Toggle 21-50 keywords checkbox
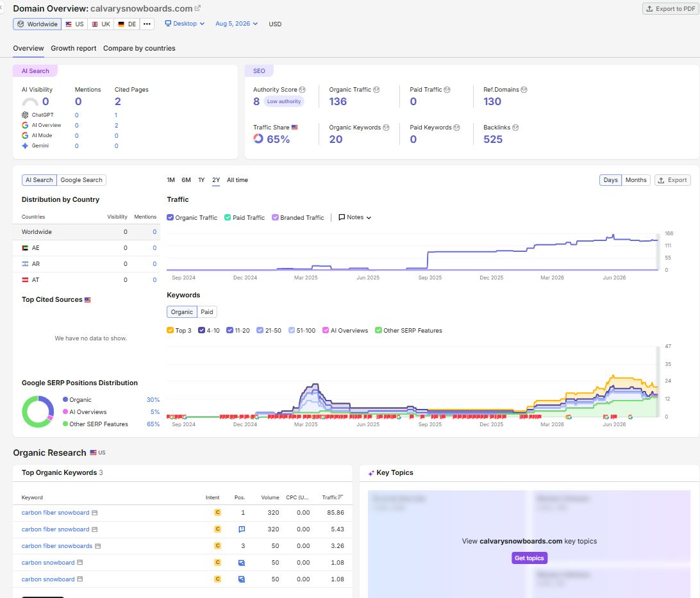 (260, 330)
